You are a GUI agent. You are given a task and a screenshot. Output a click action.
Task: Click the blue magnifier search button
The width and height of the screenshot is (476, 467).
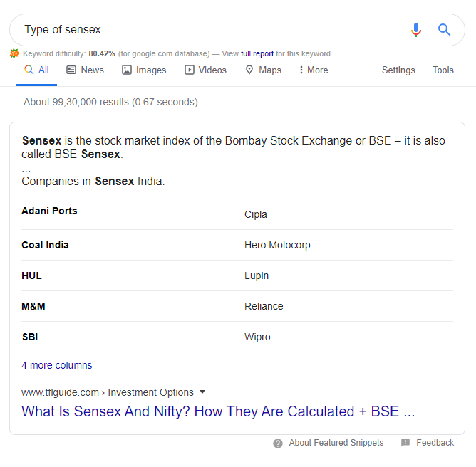tap(444, 30)
